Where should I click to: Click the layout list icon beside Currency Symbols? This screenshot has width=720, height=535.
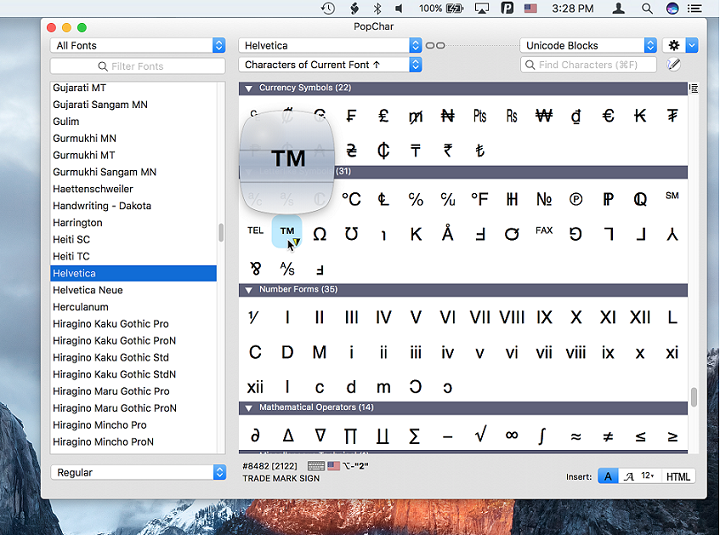694,88
